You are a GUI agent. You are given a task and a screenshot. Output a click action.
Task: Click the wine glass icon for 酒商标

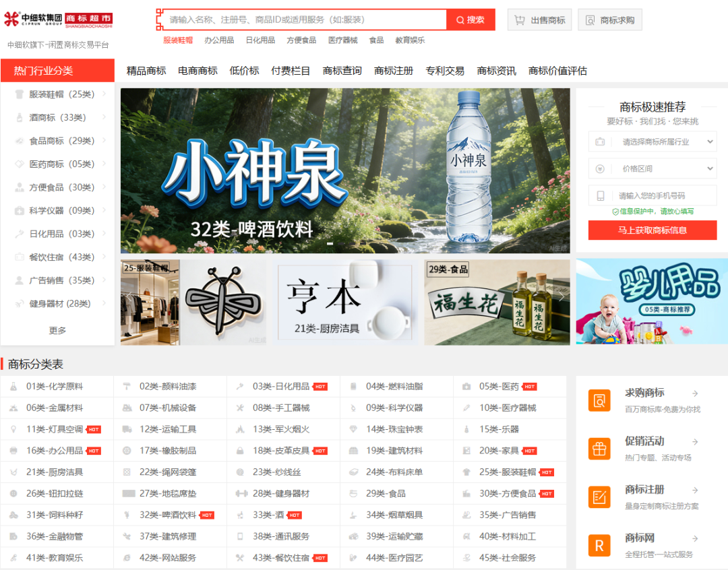click(x=19, y=117)
